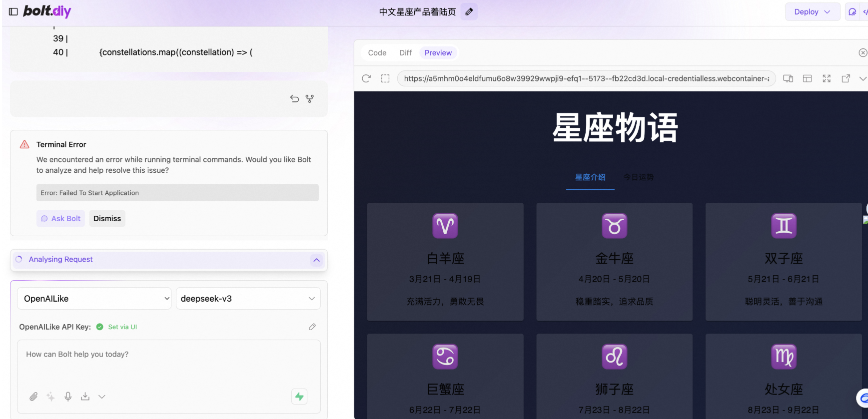Image resolution: width=868 pixels, height=419 pixels.
Task: Select the 星座介绍 tab
Action: tap(590, 177)
